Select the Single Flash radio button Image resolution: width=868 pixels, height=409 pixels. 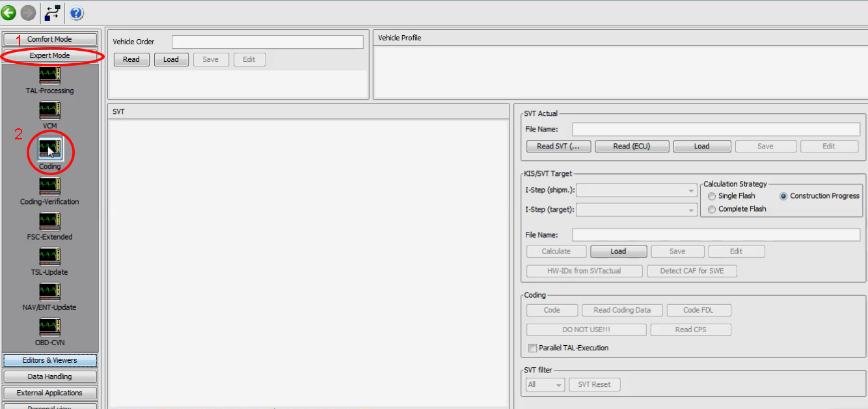tap(712, 195)
